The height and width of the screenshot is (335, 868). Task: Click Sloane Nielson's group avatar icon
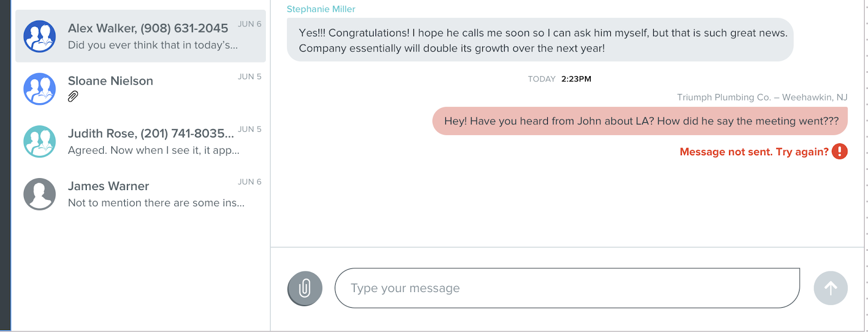pyautogui.click(x=40, y=89)
